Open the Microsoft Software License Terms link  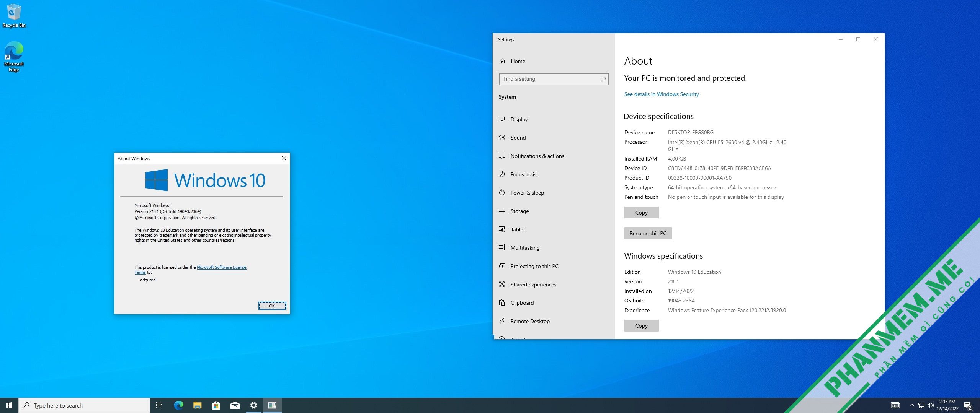221,267
